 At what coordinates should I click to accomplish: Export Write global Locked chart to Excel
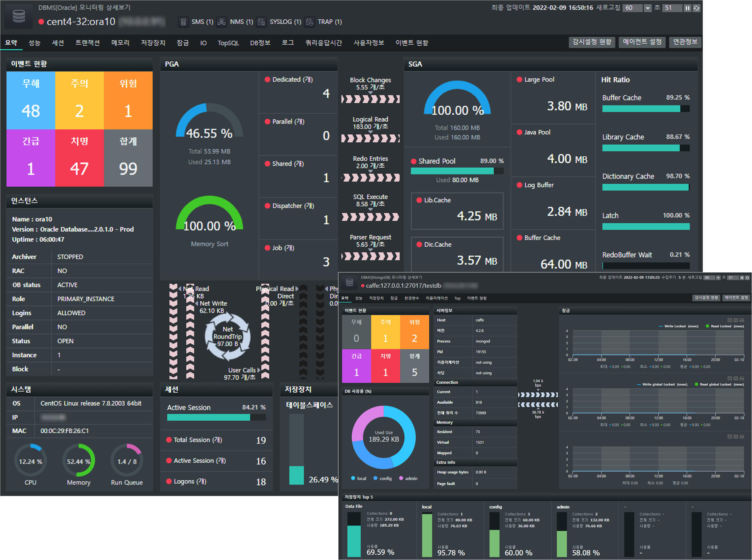pyautogui.click(x=736, y=378)
